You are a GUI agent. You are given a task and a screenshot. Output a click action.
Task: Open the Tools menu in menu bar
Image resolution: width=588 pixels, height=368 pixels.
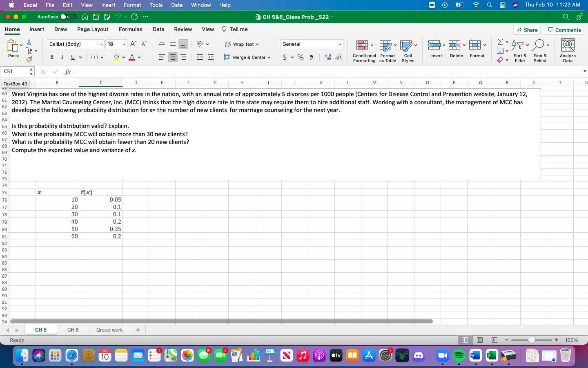click(x=156, y=5)
